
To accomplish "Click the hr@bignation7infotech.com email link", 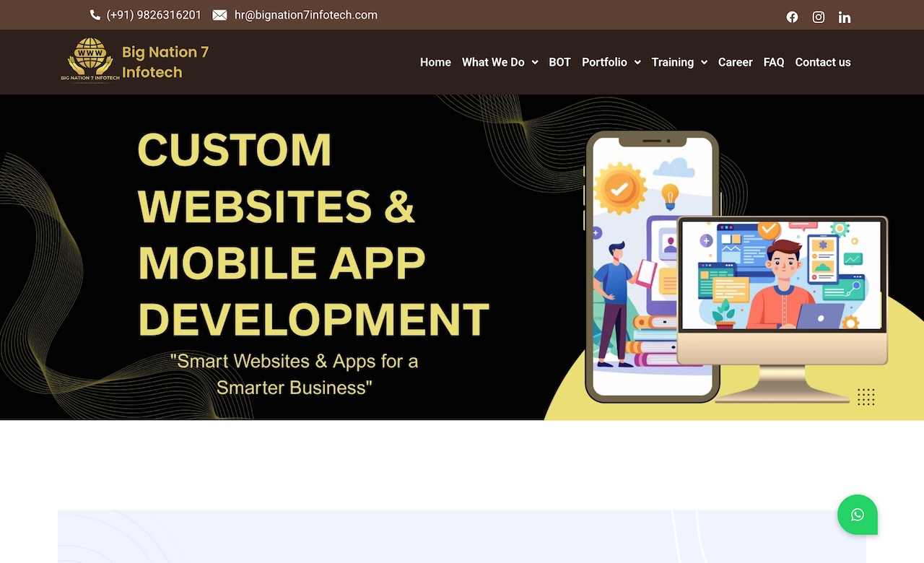I will point(305,15).
